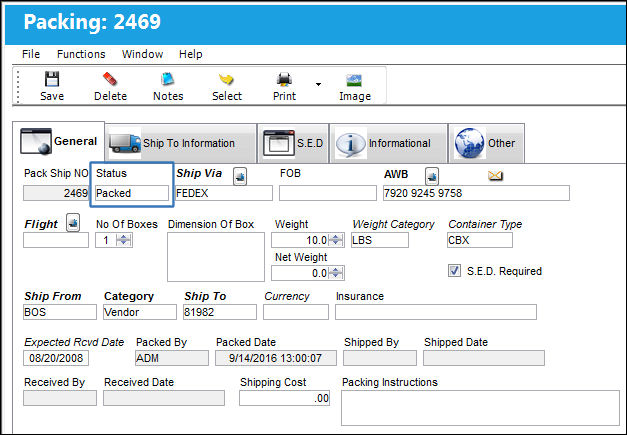The image size is (627, 435).
Task: Click the Pack Ship NO field 2469
Action: (56, 193)
